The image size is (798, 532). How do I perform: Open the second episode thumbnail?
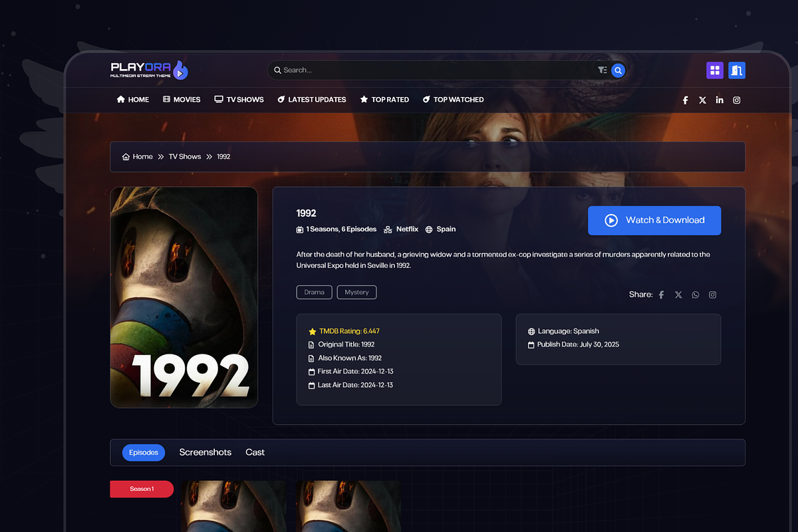point(348,506)
